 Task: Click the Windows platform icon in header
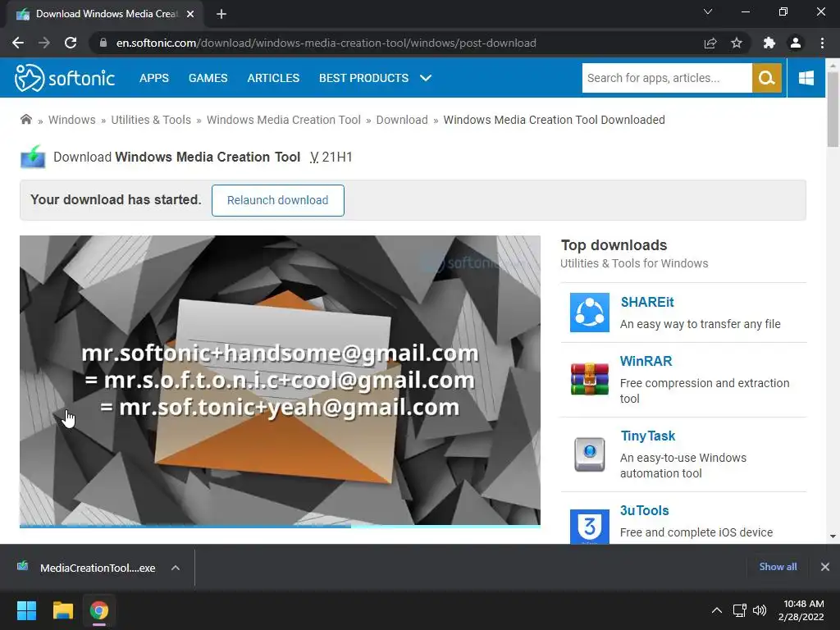(806, 78)
